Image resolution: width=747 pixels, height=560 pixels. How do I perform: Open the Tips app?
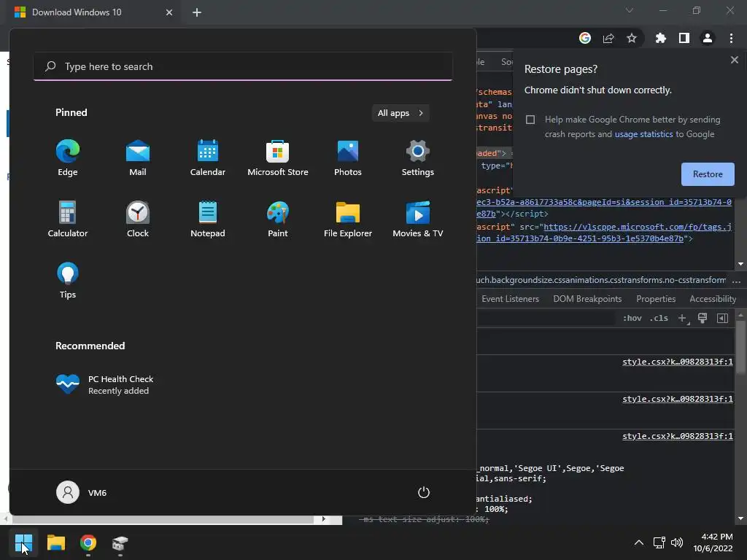pyautogui.click(x=68, y=281)
